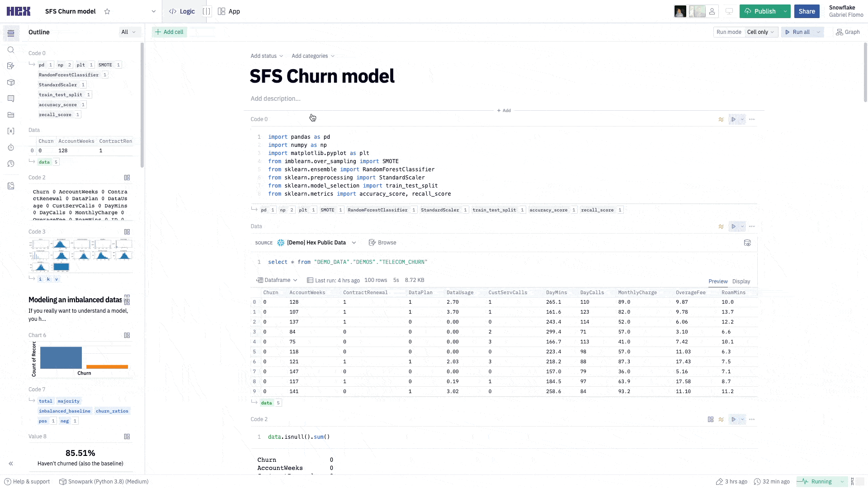This screenshot has width=868, height=488.
Task: Open the files folder sidebar icon
Action: [11, 115]
